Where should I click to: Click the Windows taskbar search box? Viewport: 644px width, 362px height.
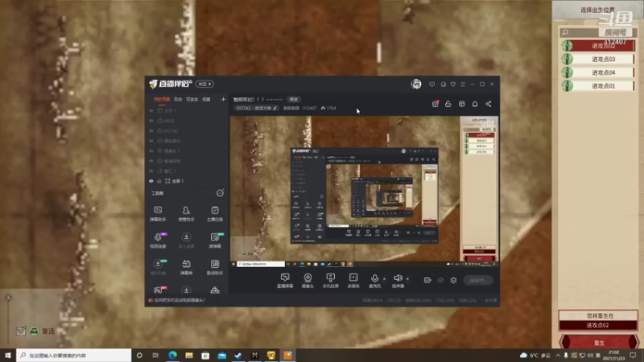point(74,356)
